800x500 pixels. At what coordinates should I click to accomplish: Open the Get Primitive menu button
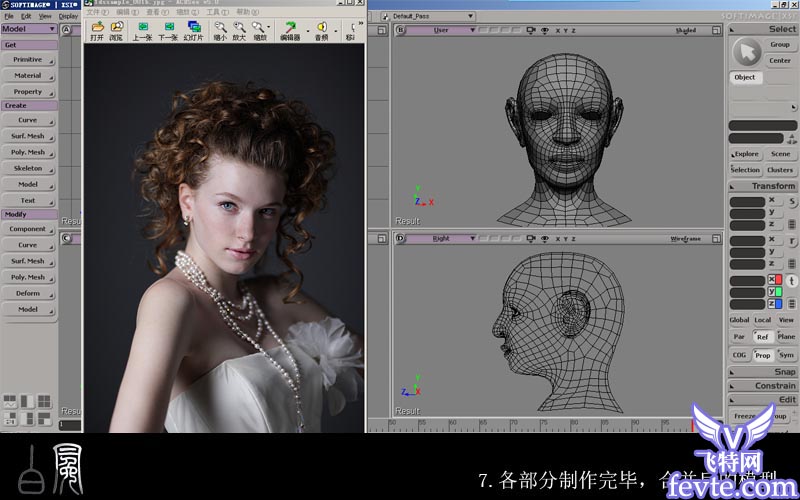tap(29, 60)
